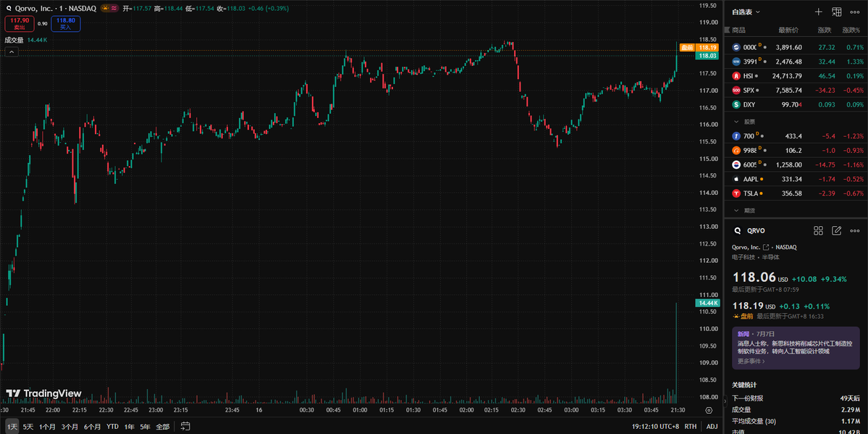Click the 成交量 volume indicator label
868x434 pixels.
(x=14, y=40)
